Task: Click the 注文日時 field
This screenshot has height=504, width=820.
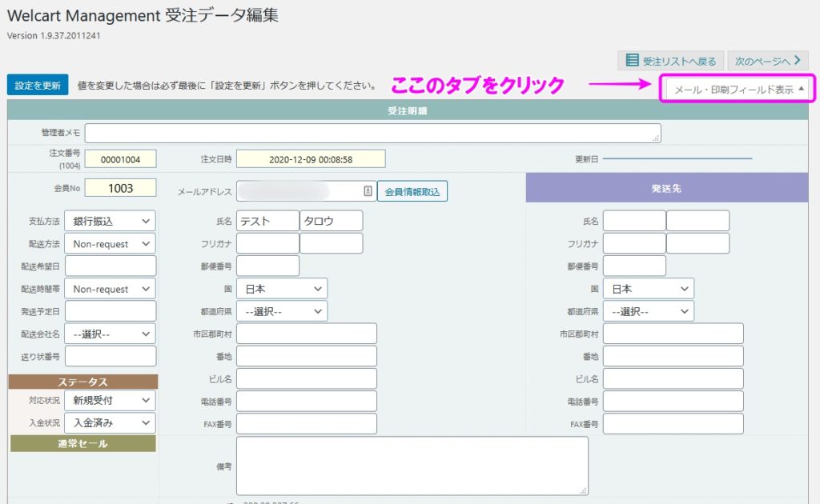Action: tap(311, 159)
